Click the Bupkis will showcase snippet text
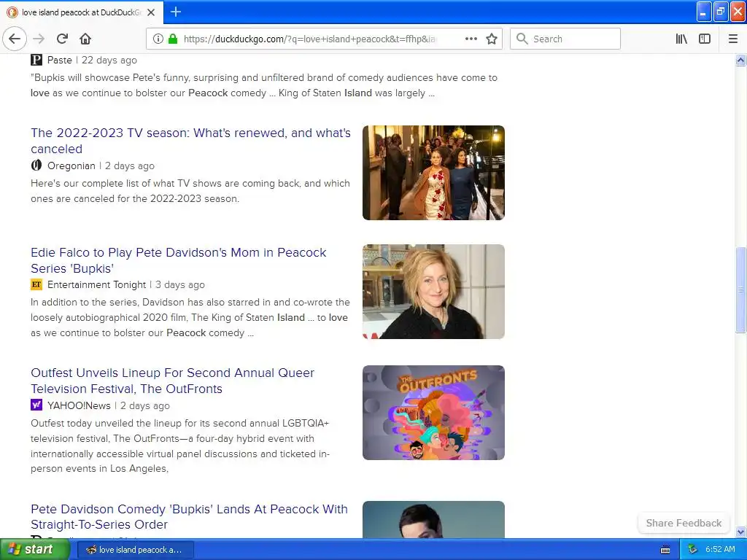Image resolution: width=747 pixels, height=560 pixels. (x=264, y=85)
